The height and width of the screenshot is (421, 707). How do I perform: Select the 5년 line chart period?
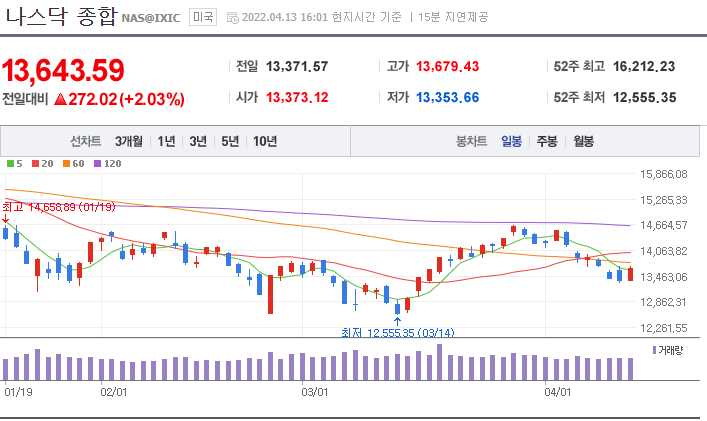[230, 142]
